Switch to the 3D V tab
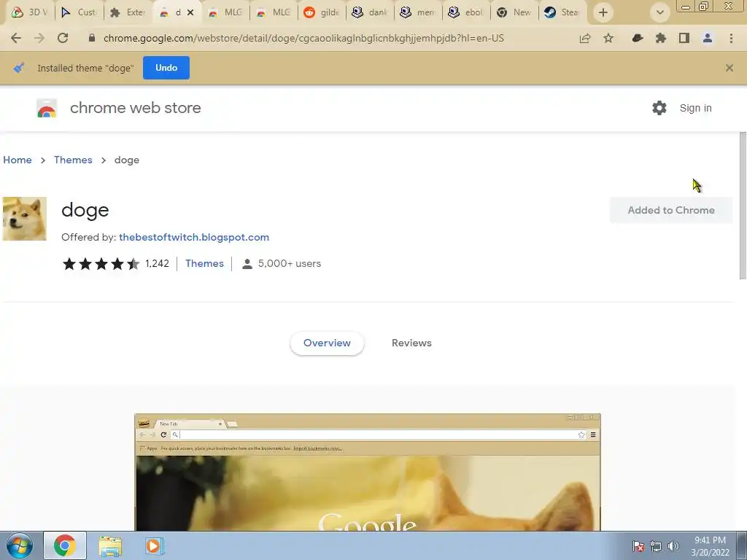The width and height of the screenshot is (747, 560). point(29,12)
